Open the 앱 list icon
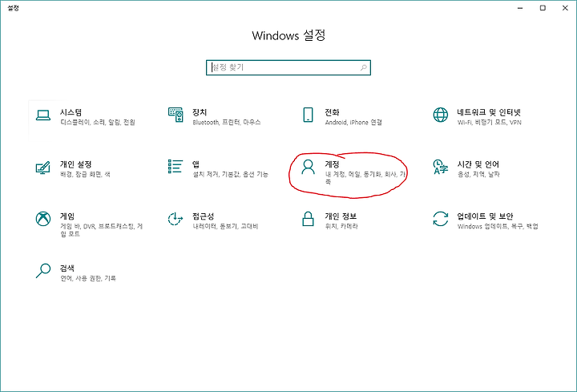 (176, 167)
